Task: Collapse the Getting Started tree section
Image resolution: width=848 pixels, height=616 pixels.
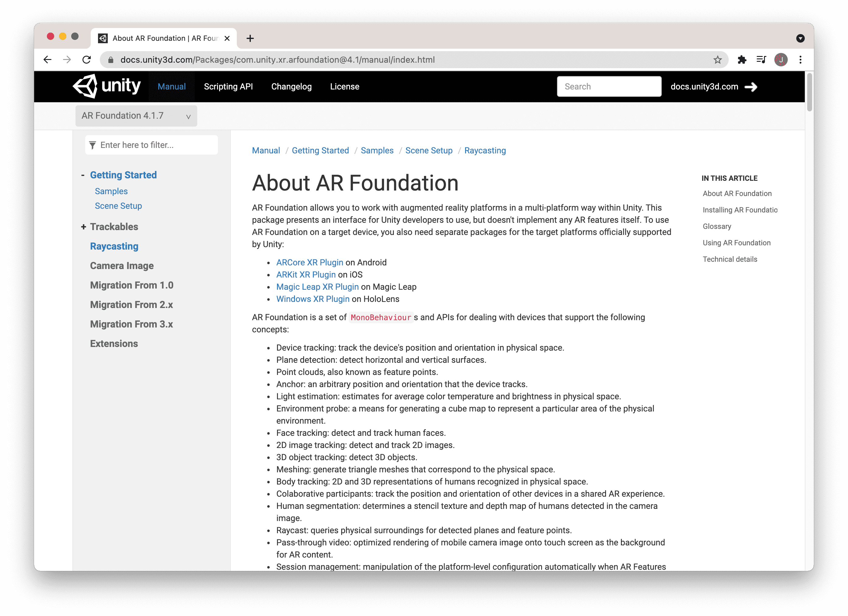Action: [x=83, y=175]
